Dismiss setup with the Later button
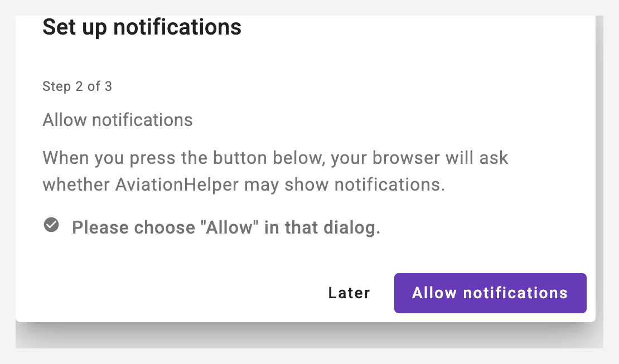The width and height of the screenshot is (619, 364). (349, 293)
